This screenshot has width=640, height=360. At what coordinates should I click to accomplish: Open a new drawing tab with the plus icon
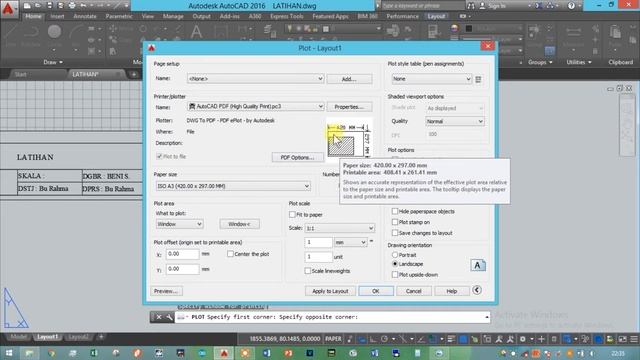point(133,74)
